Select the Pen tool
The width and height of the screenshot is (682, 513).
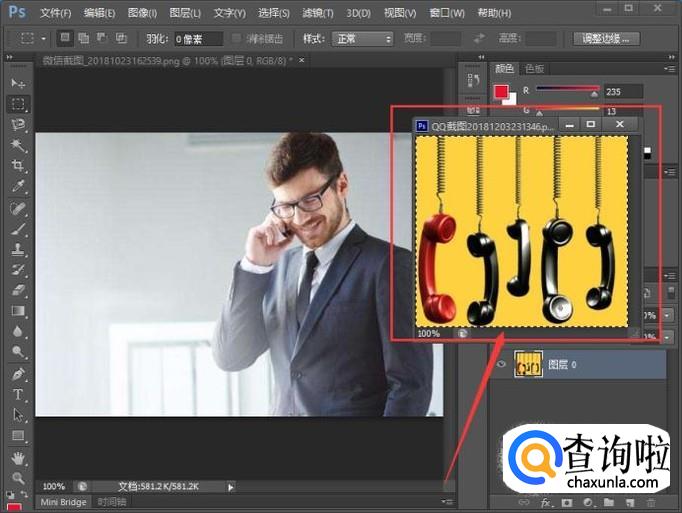tap(18, 374)
